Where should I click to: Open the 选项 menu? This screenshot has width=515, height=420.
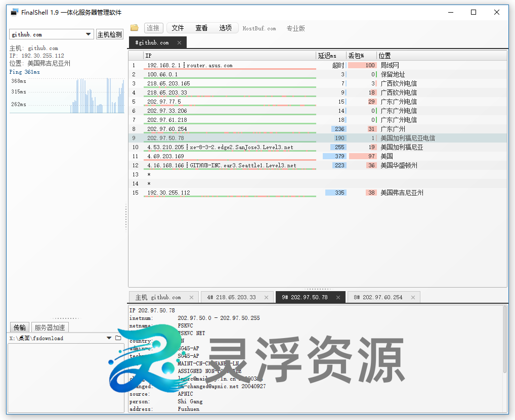(225, 28)
